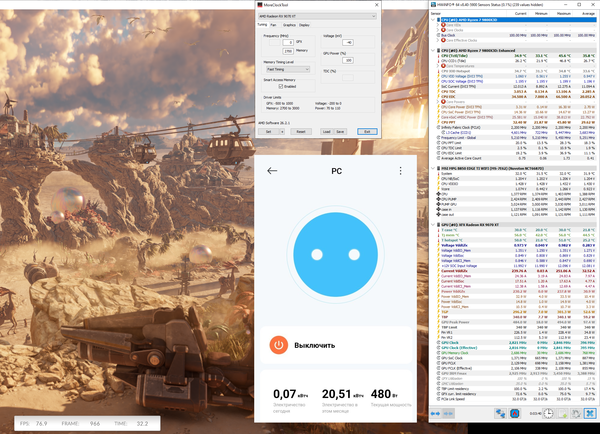Click the Выключить label
Image resolution: width=600 pixels, height=434 pixels.
point(315,345)
